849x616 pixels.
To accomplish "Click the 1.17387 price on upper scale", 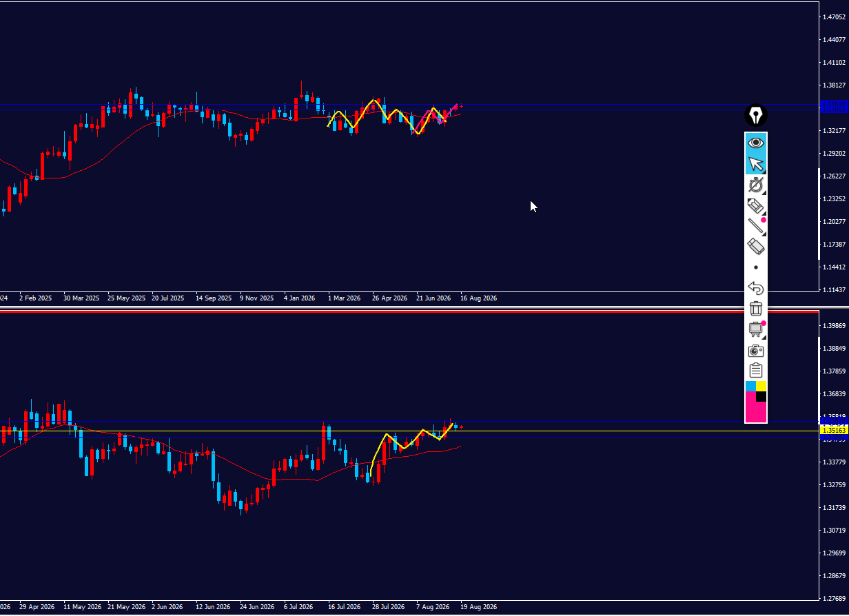I will 834,245.
